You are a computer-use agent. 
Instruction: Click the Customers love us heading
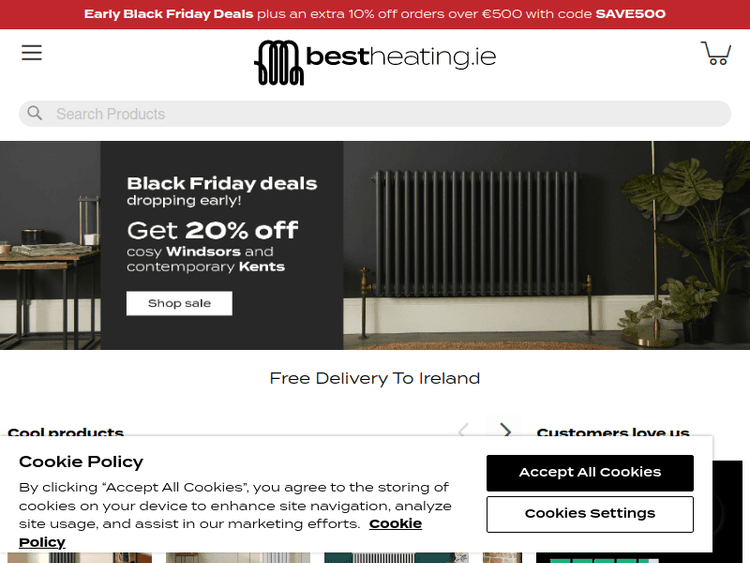click(613, 432)
